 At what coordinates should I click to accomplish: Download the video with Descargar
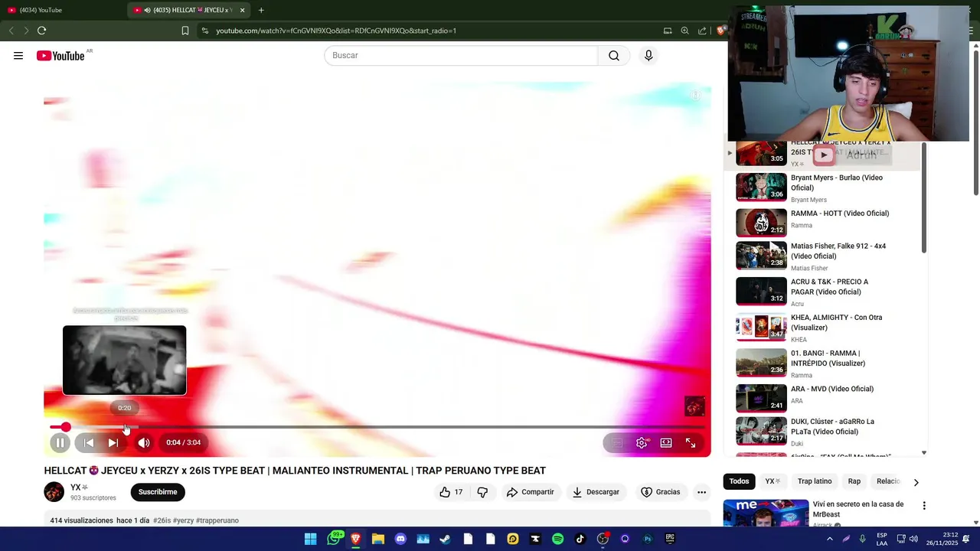596,492
